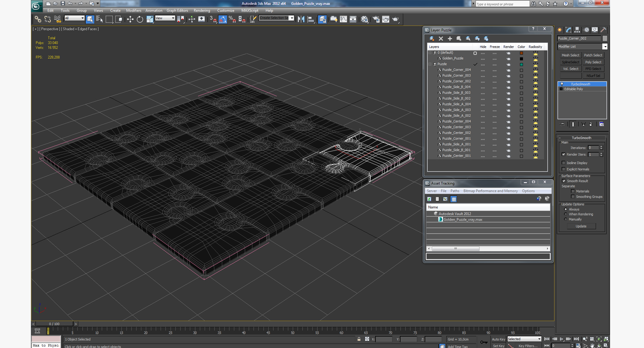The height and width of the screenshot is (348, 644).
Task: Toggle the selection lock padlock icon
Action: 359,339
